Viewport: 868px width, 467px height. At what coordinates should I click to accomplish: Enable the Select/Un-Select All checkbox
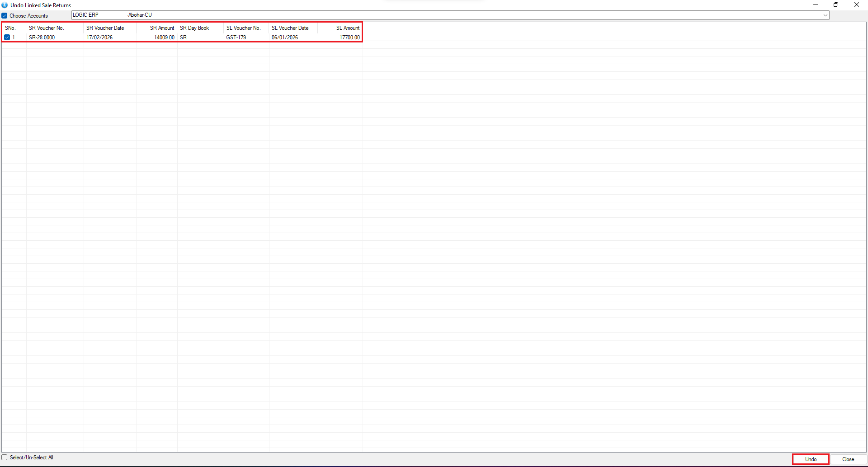[5, 458]
